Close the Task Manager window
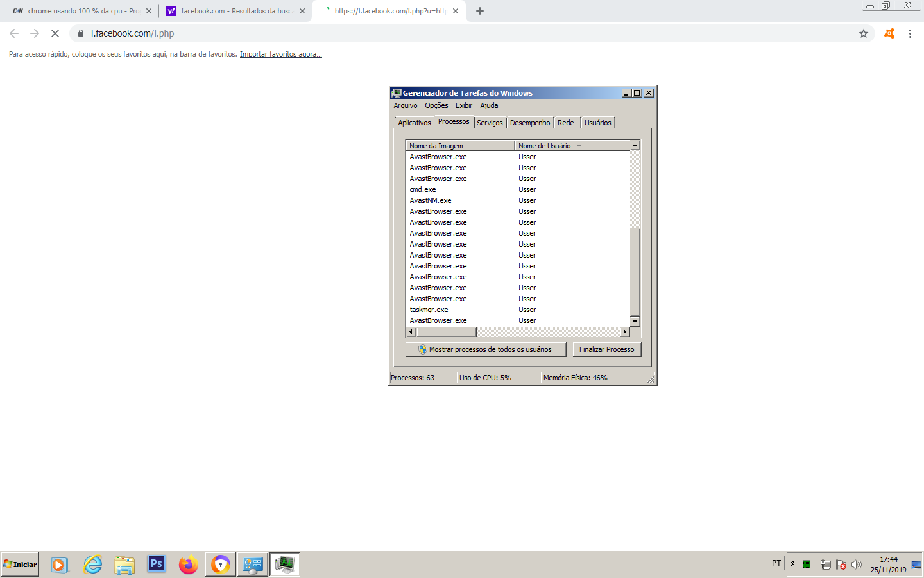The height and width of the screenshot is (578, 924). click(x=649, y=93)
